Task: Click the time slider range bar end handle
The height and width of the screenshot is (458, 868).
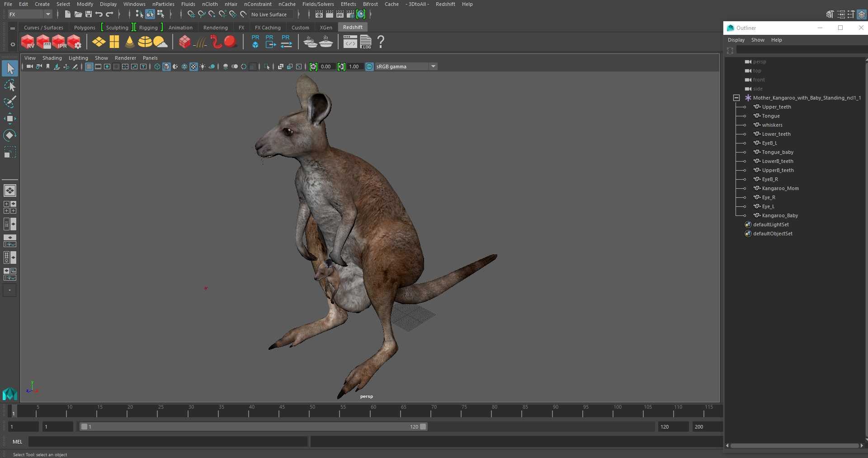Action: click(x=423, y=426)
